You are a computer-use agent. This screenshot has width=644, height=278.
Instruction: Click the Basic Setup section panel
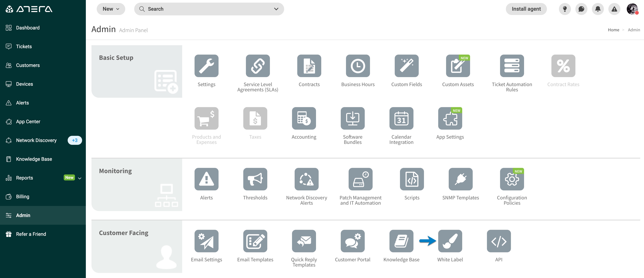pos(137,71)
